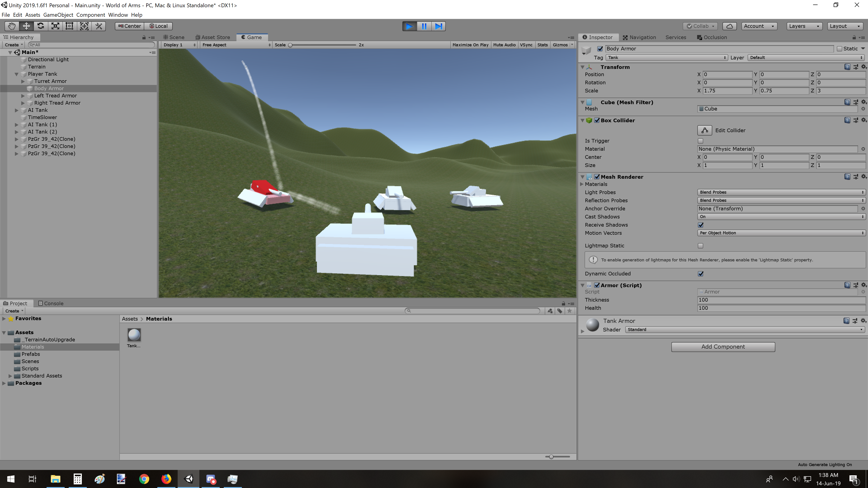Screen dimensions: 868x488
Task: Open the Tag dropdown
Action: [667, 58]
